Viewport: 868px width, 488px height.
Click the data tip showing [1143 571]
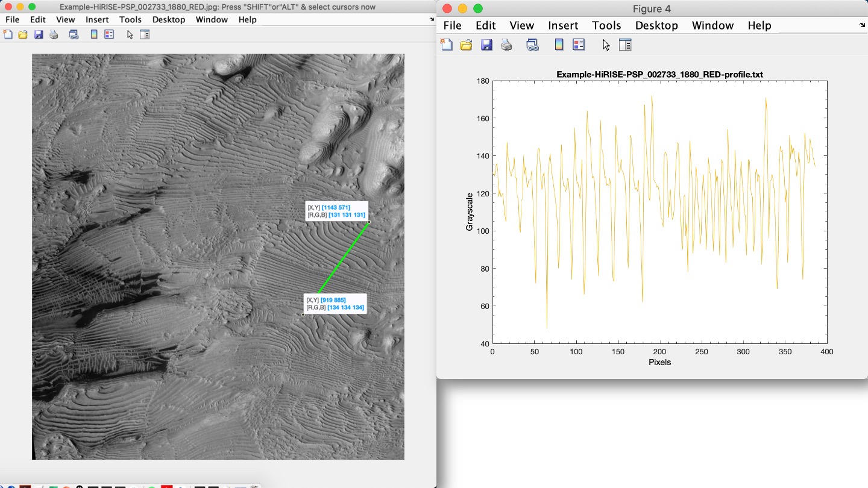(336, 211)
